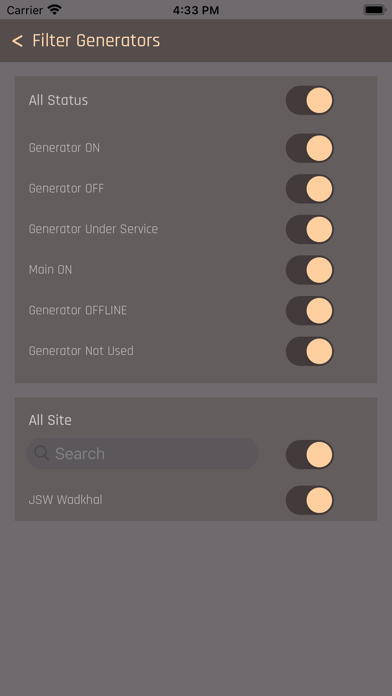Image resolution: width=392 pixels, height=696 pixels.
Task: Tap the battery icon in status bar
Action: (374, 9)
